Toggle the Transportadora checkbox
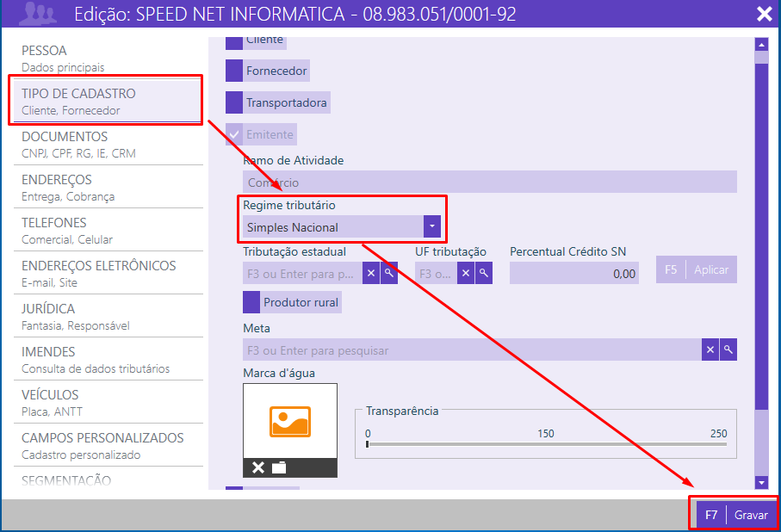Screen dimensions: 781x532 pyautogui.click(x=234, y=102)
